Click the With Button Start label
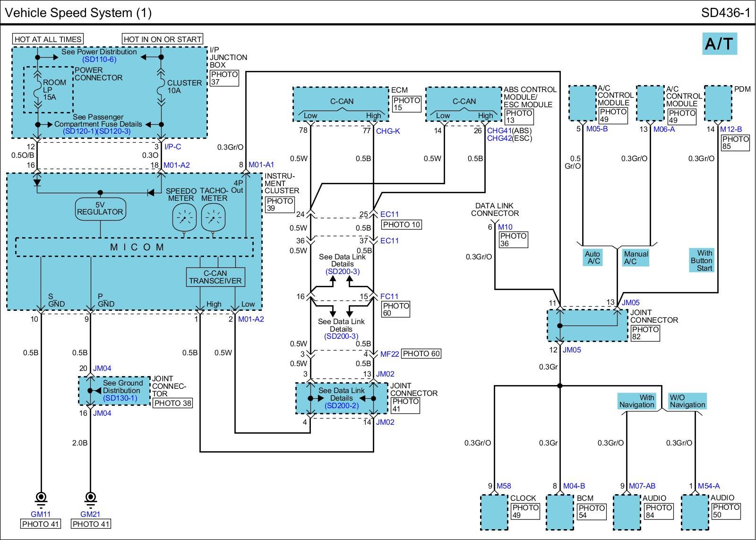The height and width of the screenshot is (540, 756). (x=701, y=260)
